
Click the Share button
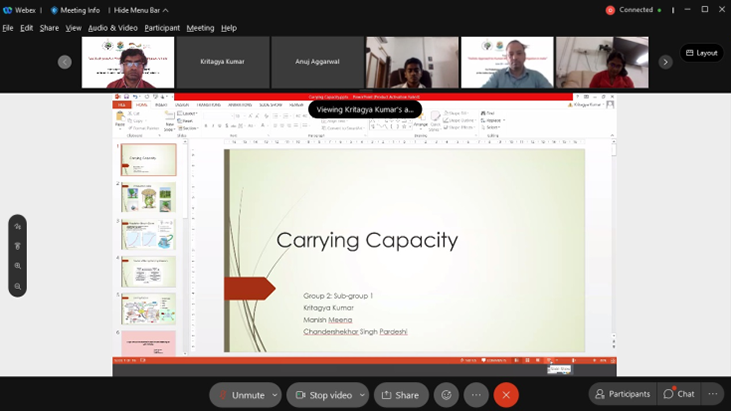(x=400, y=395)
